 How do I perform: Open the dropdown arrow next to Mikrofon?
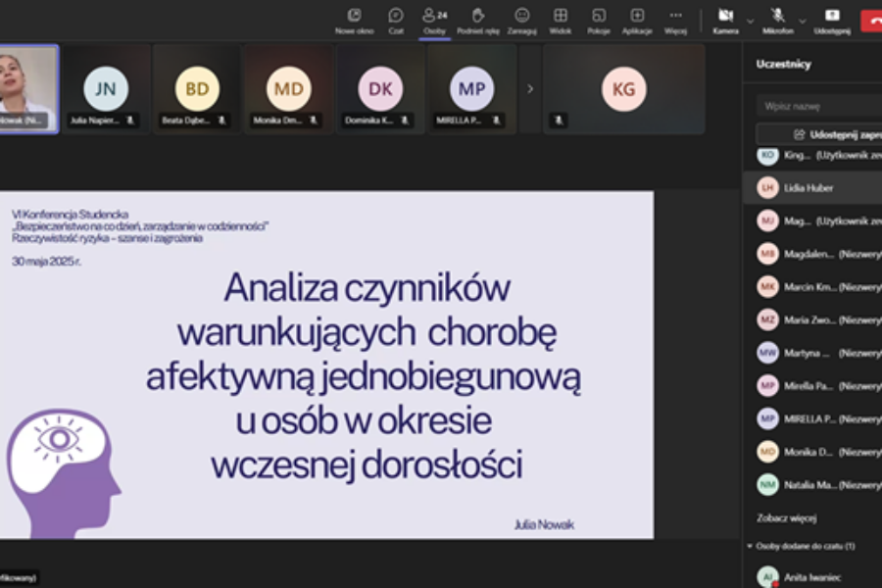[x=802, y=22]
